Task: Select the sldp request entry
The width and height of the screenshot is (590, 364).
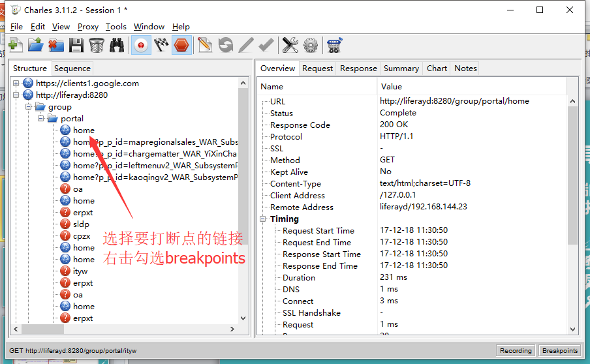Action: click(x=82, y=224)
